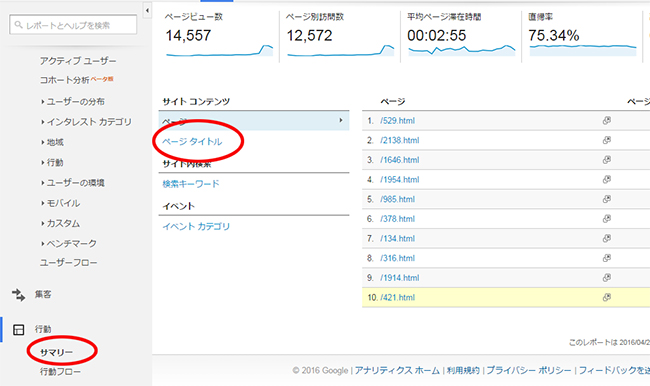Open /985.html page link
The width and height of the screenshot is (650, 386).
[397, 199]
